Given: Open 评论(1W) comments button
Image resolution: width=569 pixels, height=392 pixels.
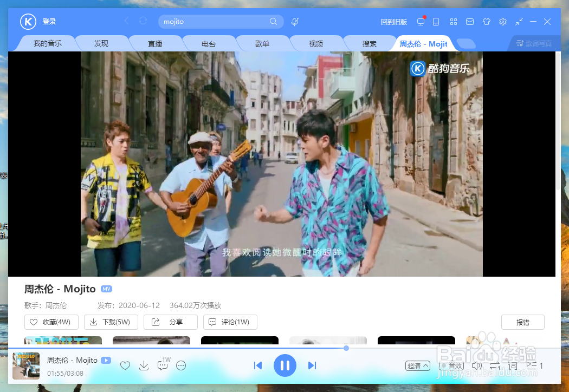Looking at the screenshot, I should coord(230,322).
